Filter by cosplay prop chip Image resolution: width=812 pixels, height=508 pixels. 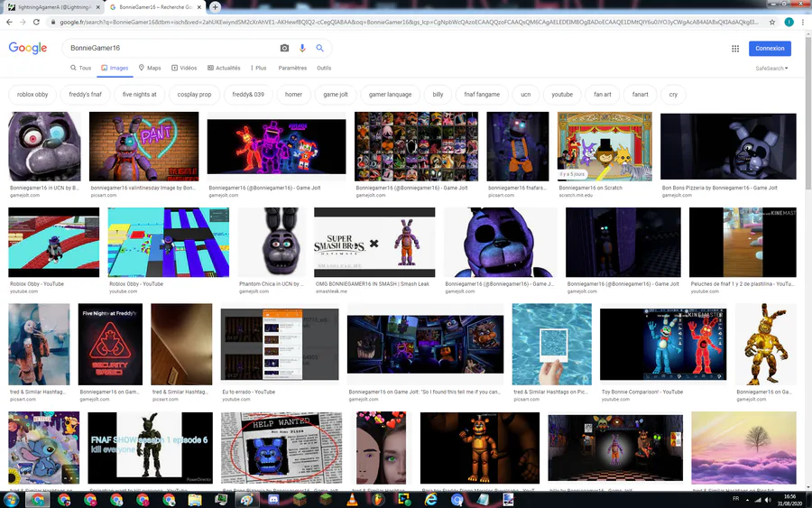(x=194, y=94)
